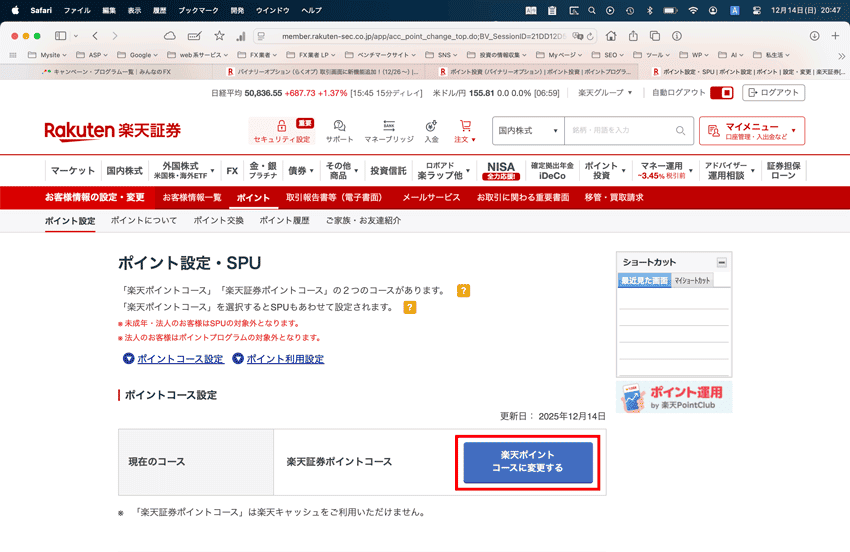Switch to the お客様情報一覧 tab
Viewport: 850px width, 552px height.
192,197
